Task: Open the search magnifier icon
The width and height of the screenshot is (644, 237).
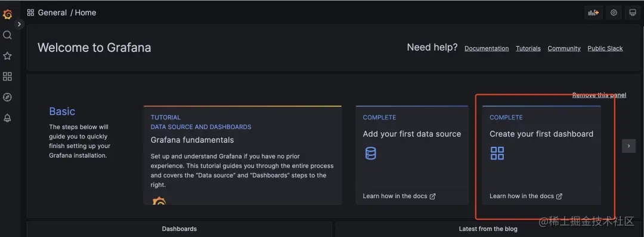Action: click(x=7, y=35)
